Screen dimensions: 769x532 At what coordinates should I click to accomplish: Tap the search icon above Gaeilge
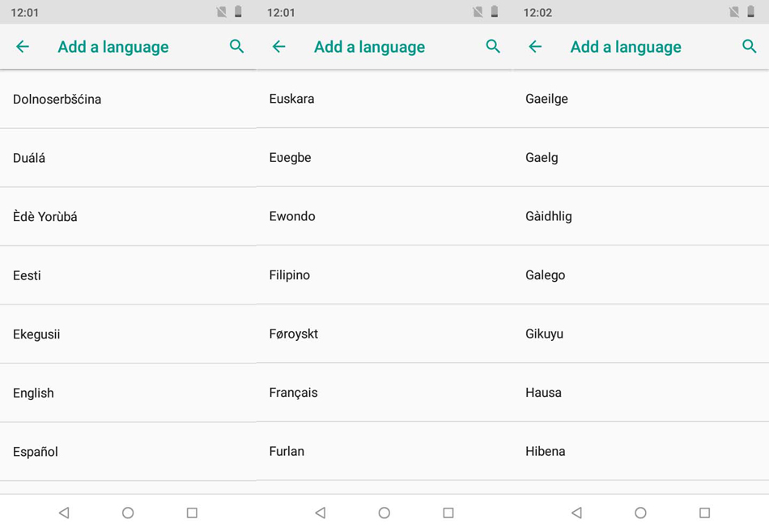pyautogui.click(x=750, y=47)
